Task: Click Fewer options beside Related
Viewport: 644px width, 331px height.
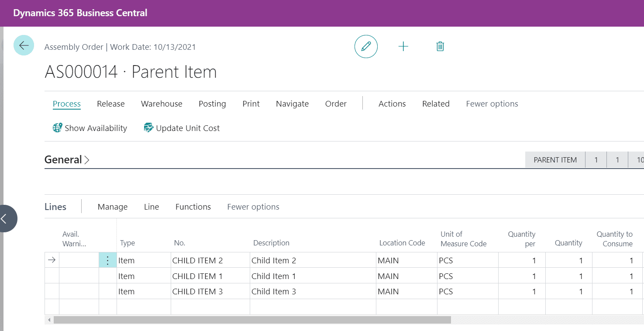Action: click(x=492, y=104)
